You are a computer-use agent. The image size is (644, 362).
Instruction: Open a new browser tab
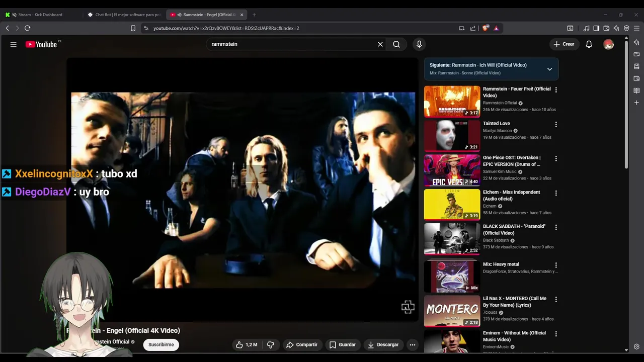click(254, 15)
